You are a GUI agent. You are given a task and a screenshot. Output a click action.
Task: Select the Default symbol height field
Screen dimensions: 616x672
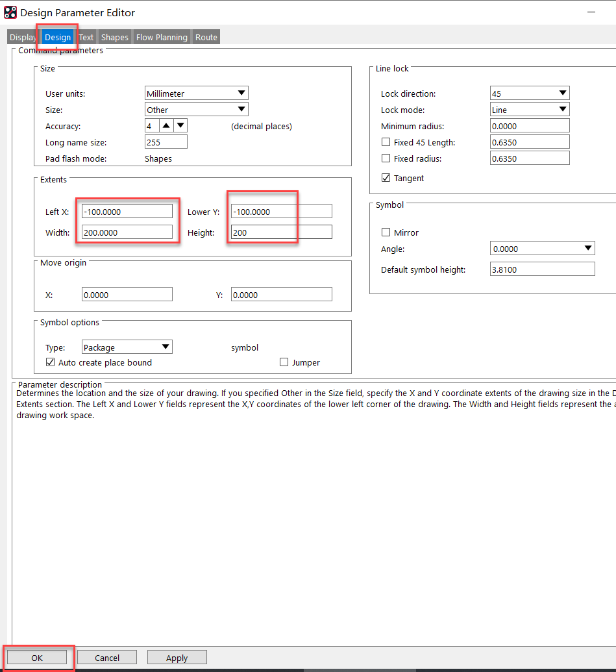(542, 269)
